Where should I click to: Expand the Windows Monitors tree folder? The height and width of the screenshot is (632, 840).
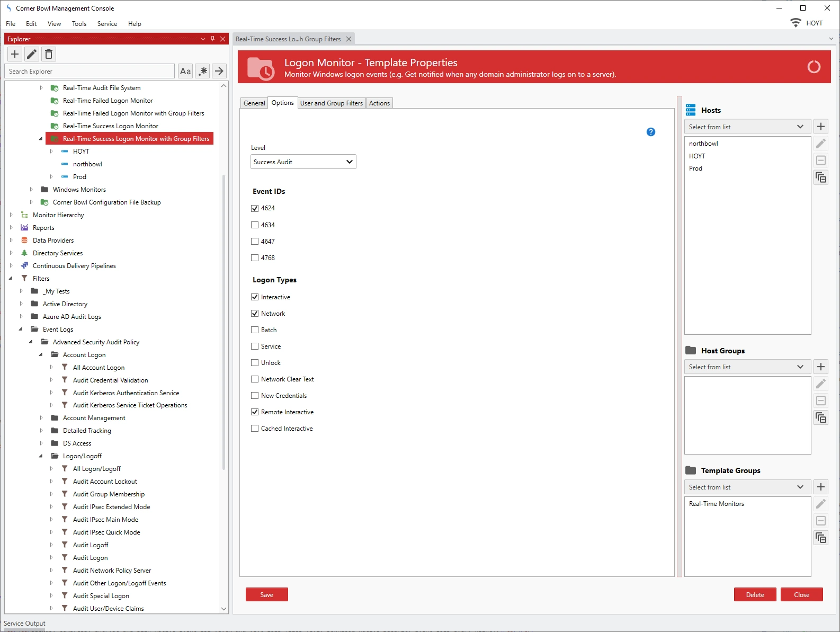31,189
